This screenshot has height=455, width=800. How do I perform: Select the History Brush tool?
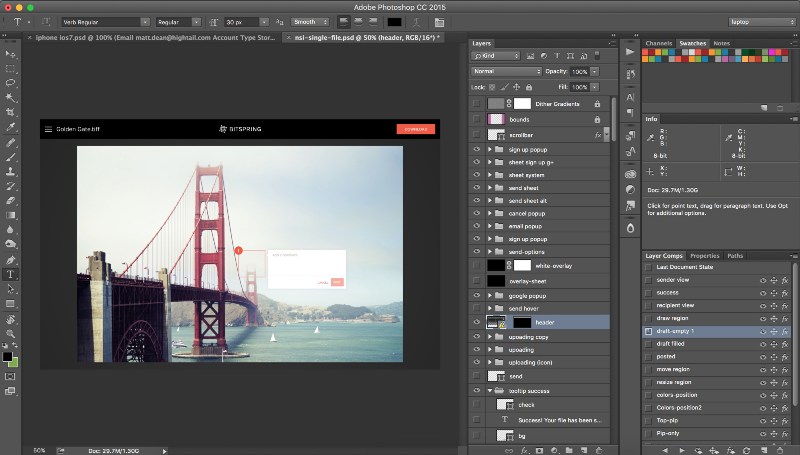[x=10, y=186]
